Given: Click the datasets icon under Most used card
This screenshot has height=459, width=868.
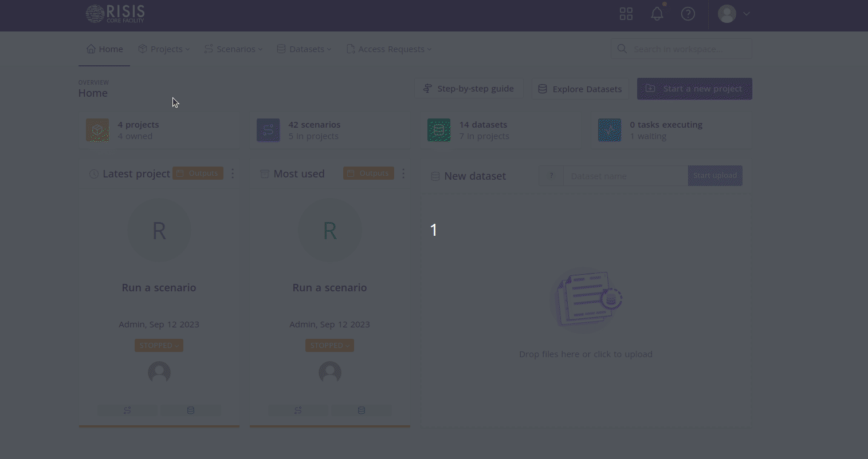Looking at the screenshot, I should (x=362, y=410).
